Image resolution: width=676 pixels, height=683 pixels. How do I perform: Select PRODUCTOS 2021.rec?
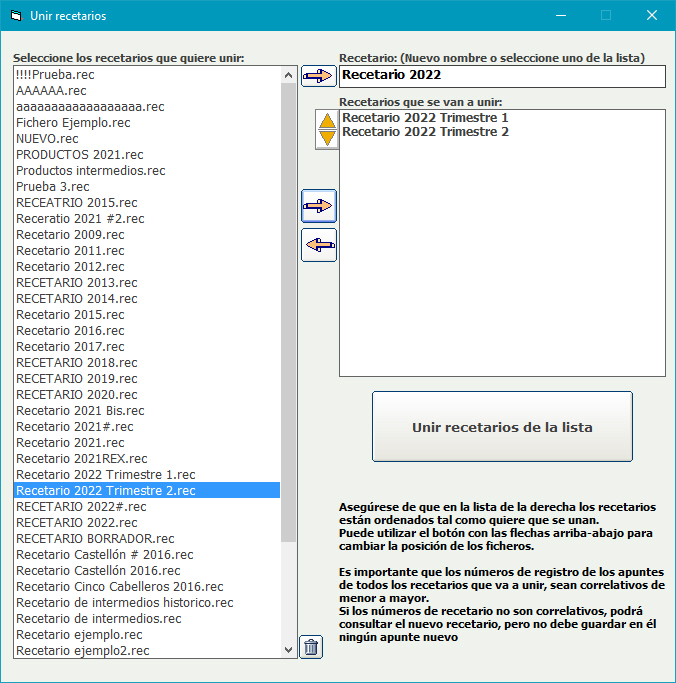coord(147,155)
